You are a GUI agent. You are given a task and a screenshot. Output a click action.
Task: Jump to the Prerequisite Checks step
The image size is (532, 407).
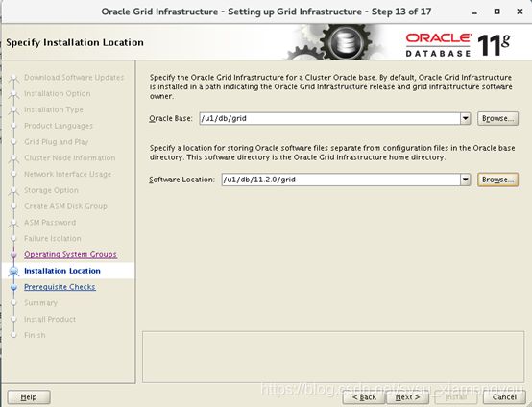point(60,287)
